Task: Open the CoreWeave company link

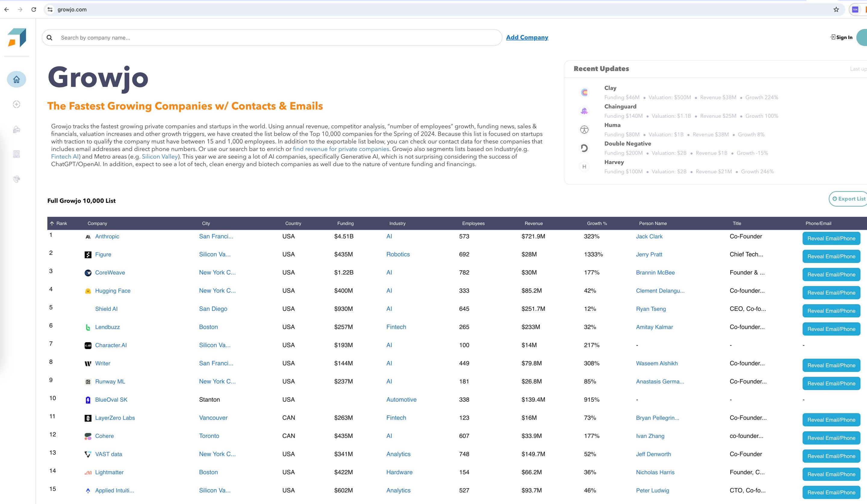Action: [110, 273]
